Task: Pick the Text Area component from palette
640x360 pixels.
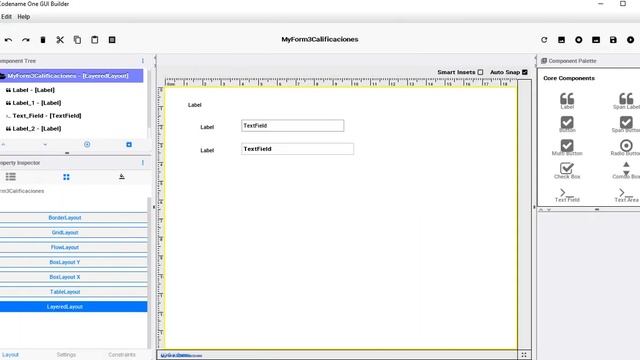Action: coord(626,195)
